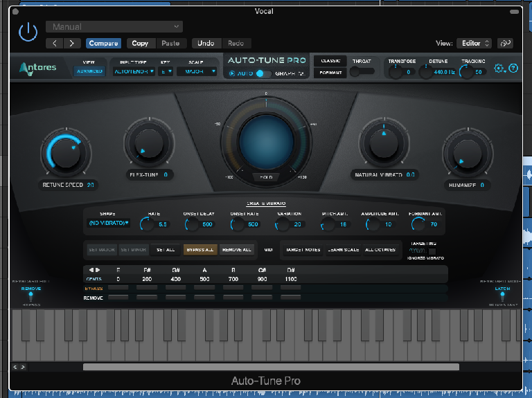Click the Undo button
Viewport: 532px width, 398px height.
pyautogui.click(x=206, y=44)
